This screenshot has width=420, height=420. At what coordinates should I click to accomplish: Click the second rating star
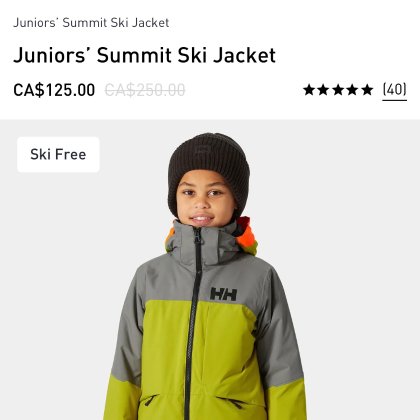323,90
